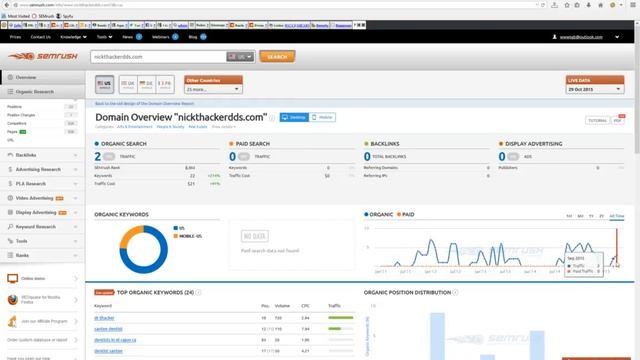640x360 pixels.
Task: Click the user account person icon
Action: pyautogui.click(x=554, y=37)
